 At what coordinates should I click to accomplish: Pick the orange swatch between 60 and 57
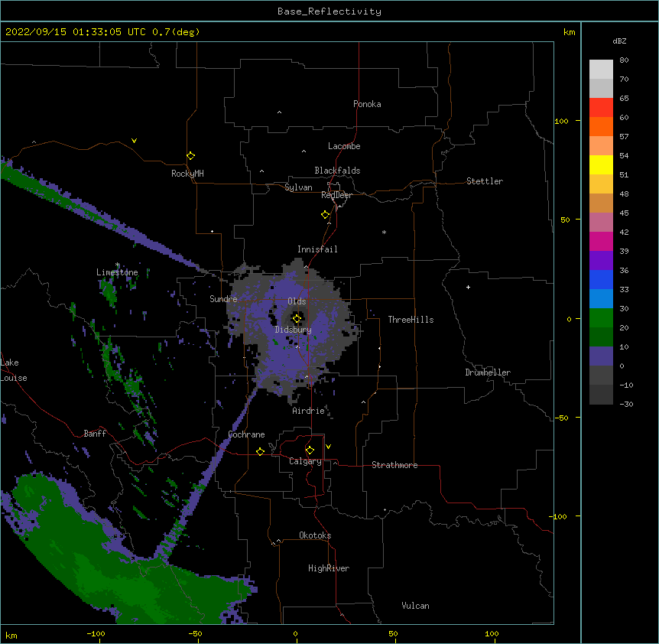pos(601,126)
